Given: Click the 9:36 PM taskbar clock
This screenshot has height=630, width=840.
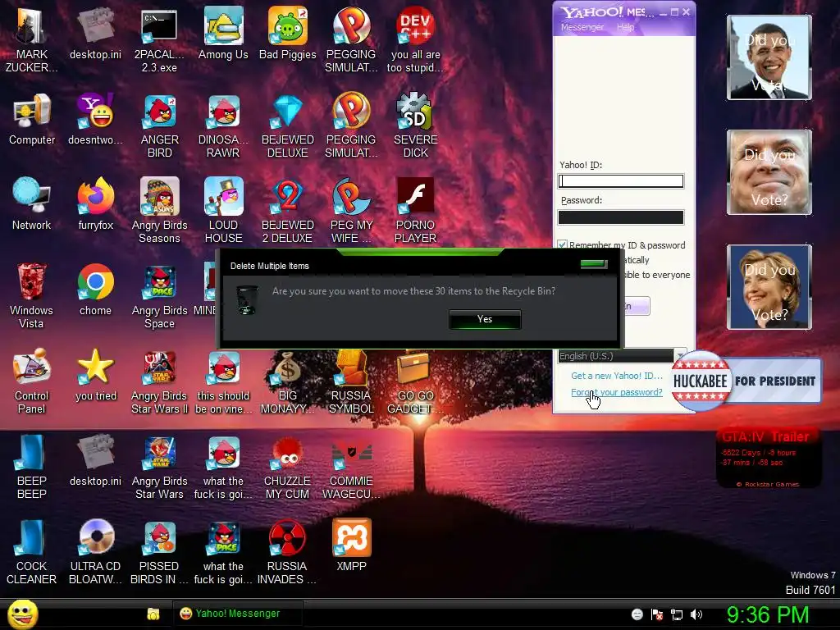Looking at the screenshot, I should (768, 614).
